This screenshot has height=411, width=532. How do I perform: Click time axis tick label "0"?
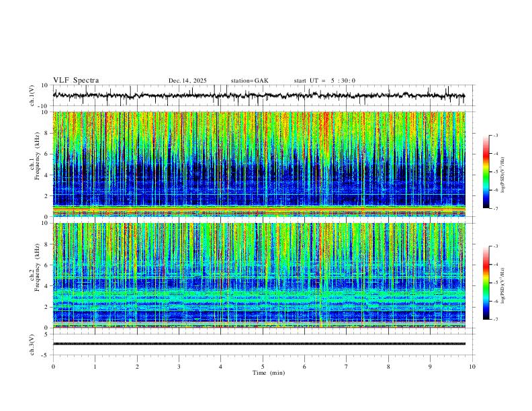tap(53, 367)
